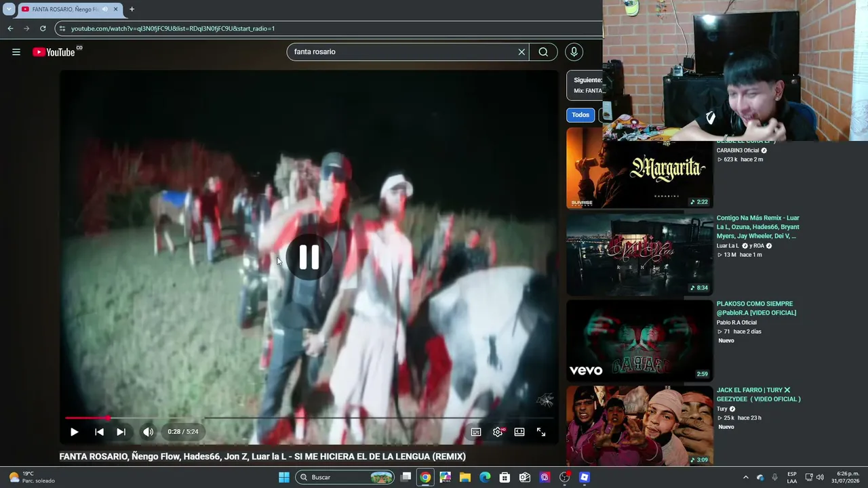Mute the tab via its audio icon

click(x=105, y=9)
